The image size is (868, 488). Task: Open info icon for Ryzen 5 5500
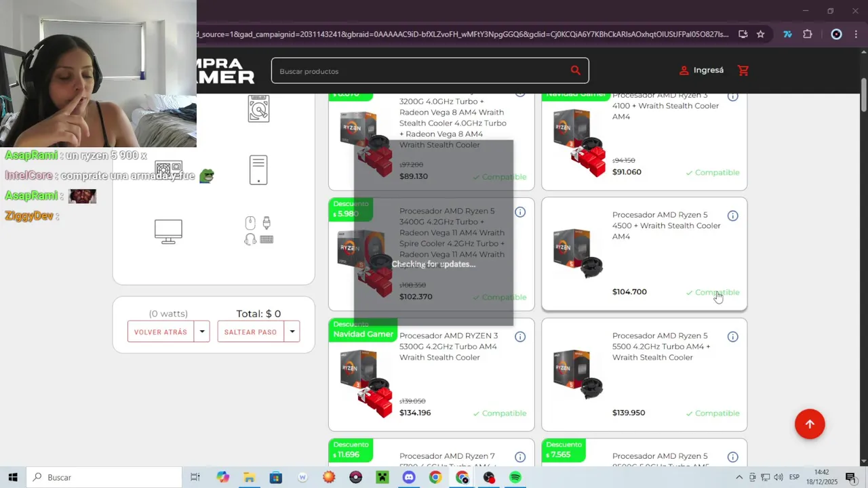click(x=733, y=337)
